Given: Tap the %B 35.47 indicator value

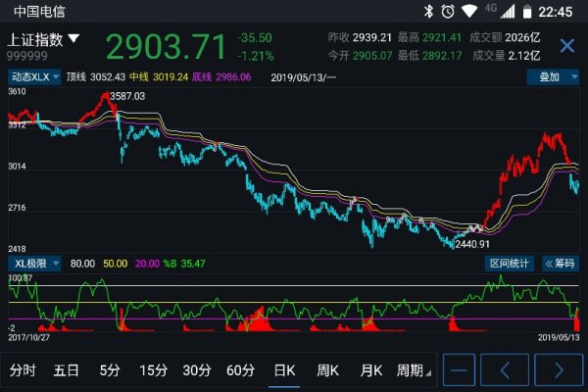Looking at the screenshot, I should click(184, 264).
